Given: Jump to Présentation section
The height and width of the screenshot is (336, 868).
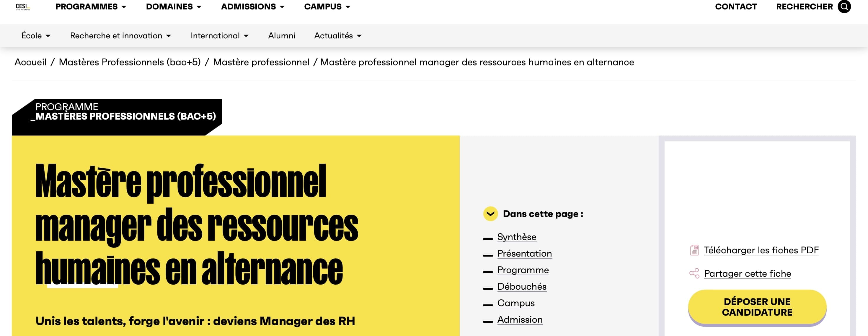Looking at the screenshot, I should [524, 253].
